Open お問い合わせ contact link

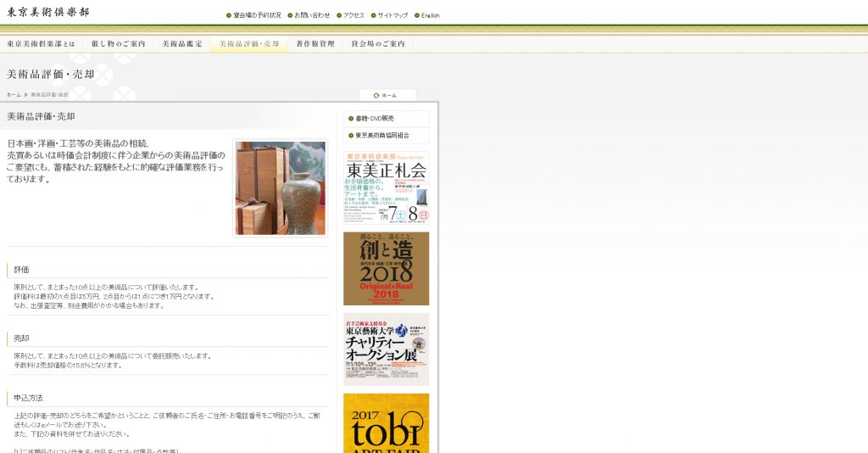click(312, 15)
